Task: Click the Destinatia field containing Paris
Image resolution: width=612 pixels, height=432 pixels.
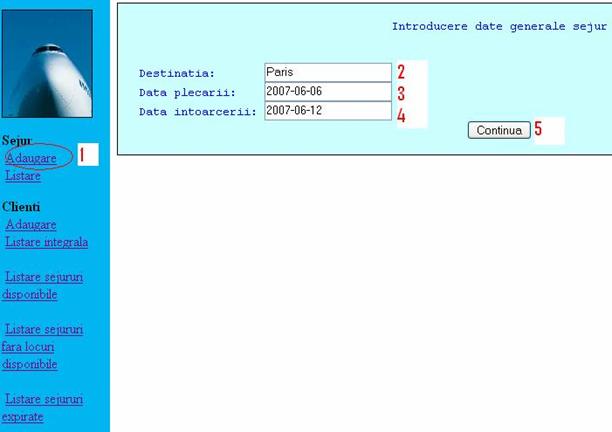Action: coord(328,73)
